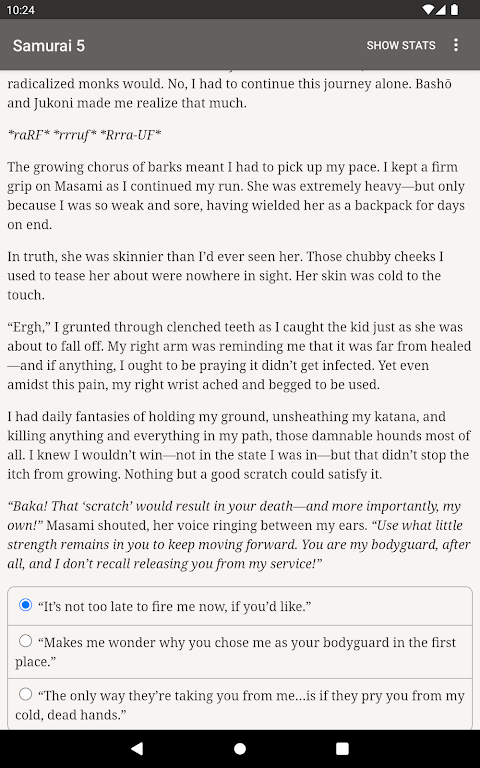Image resolution: width=480 pixels, height=768 pixels.
Task: Click the paragraph starting with "Ergh"
Action: (x=239, y=356)
